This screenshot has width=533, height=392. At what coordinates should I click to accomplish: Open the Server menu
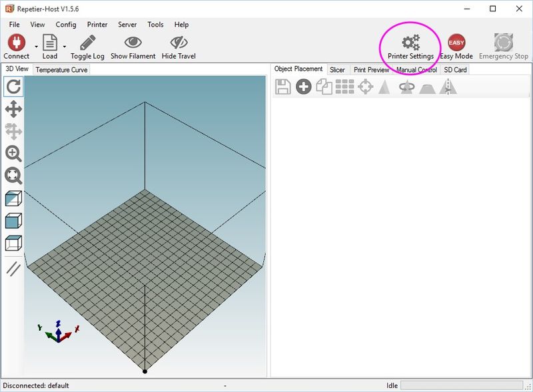[127, 25]
